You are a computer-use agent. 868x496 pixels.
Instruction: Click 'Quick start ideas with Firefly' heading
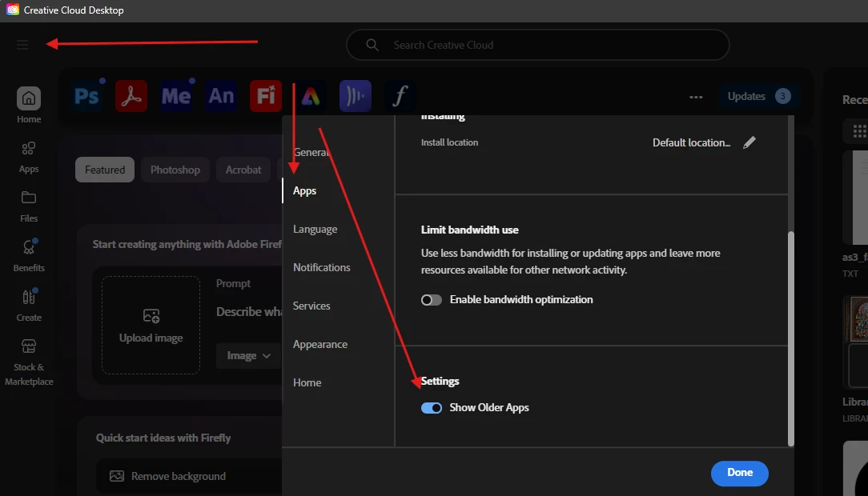[163, 438]
